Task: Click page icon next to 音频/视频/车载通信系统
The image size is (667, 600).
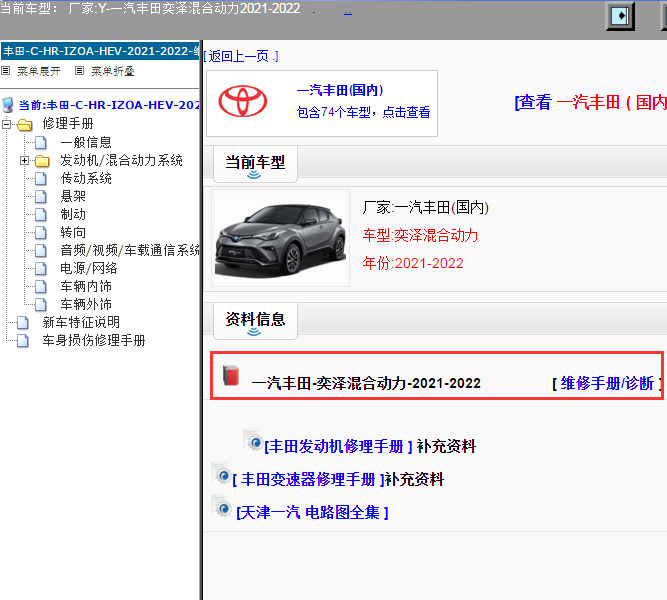Action: [x=41, y=250]
